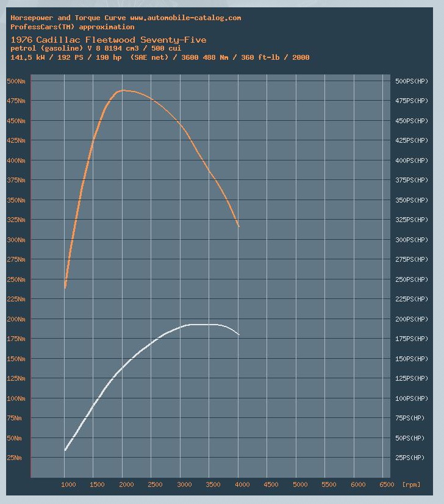Click the petrol V8 8194 cm3 engine line
The image size is (444, 504).
(96, 48)
